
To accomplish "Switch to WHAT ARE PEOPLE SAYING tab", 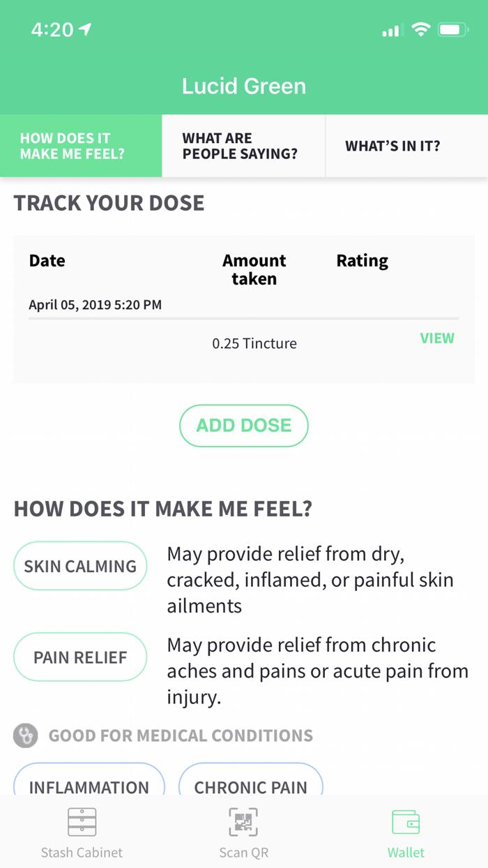I will (x=243, y=146).
